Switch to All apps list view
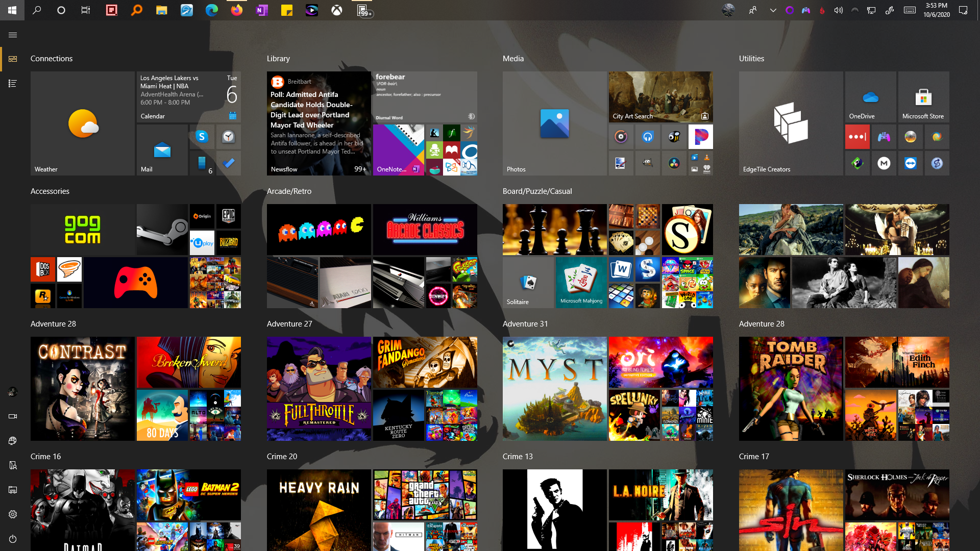 [x=13, y=83]
